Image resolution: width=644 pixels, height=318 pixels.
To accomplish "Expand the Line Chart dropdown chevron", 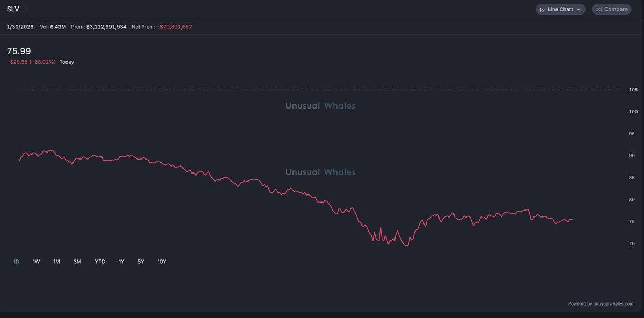I will click(x=579, y=10).
